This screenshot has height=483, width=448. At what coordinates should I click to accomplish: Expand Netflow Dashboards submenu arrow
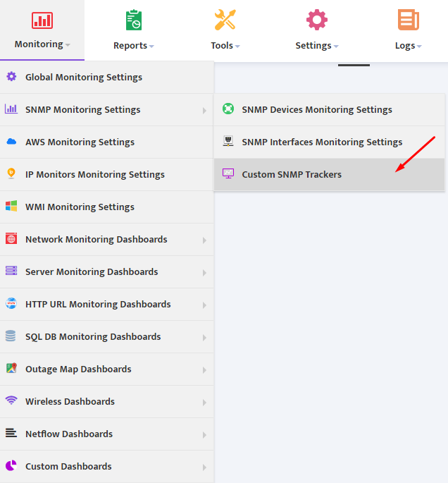point(204,435)
